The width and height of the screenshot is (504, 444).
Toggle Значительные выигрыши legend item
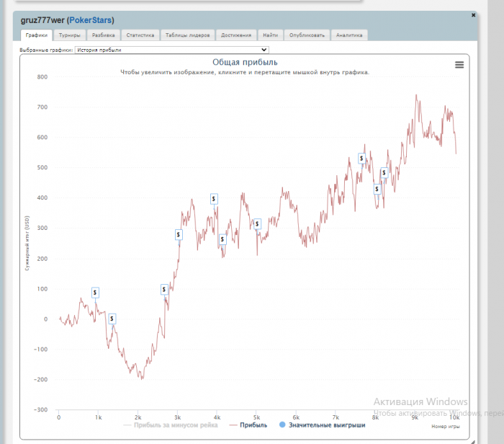click(323, 425)
